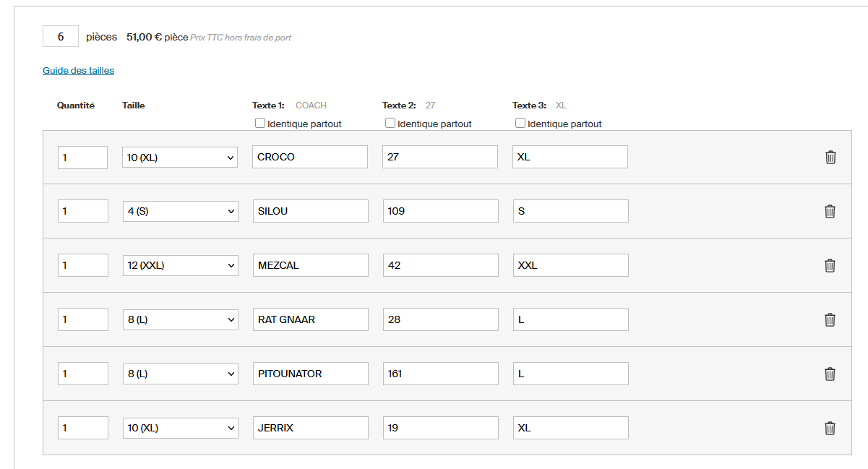Delete the RAT GNAAR entry

(x=830, y=319)
